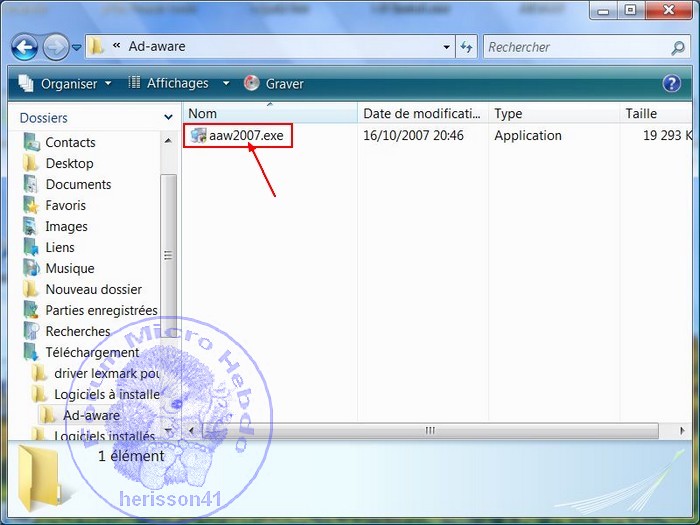Open the Images folder in the tree

click(x=67, y=226)
